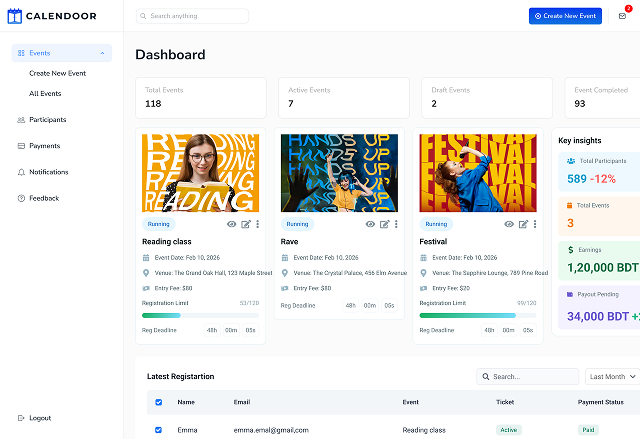
Task: Open Feedback section
Action: [44, 198]
